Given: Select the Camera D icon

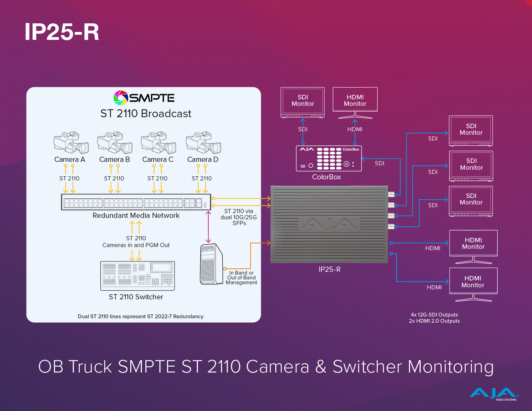Looking at the screenshot, I should [x=203, y=142].
